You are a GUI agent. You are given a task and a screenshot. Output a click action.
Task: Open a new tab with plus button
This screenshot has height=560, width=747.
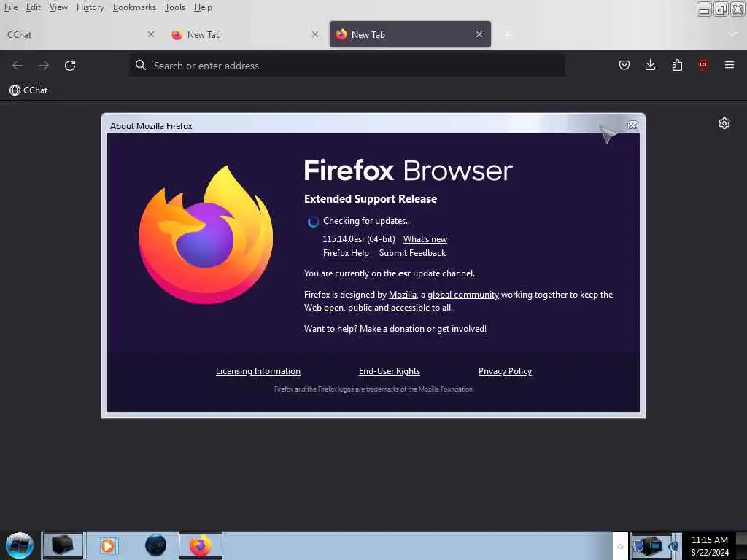click(x=507, y=34)
